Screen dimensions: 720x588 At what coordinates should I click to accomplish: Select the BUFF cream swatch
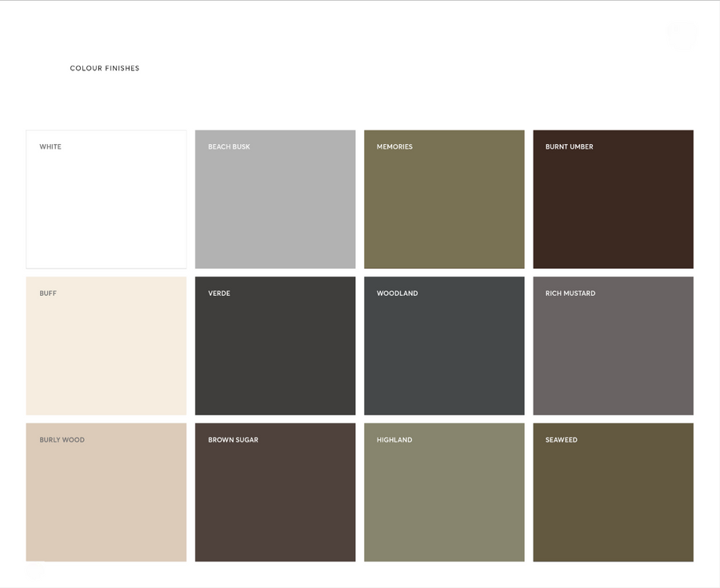pyautogui.click(x=106, y=346)
